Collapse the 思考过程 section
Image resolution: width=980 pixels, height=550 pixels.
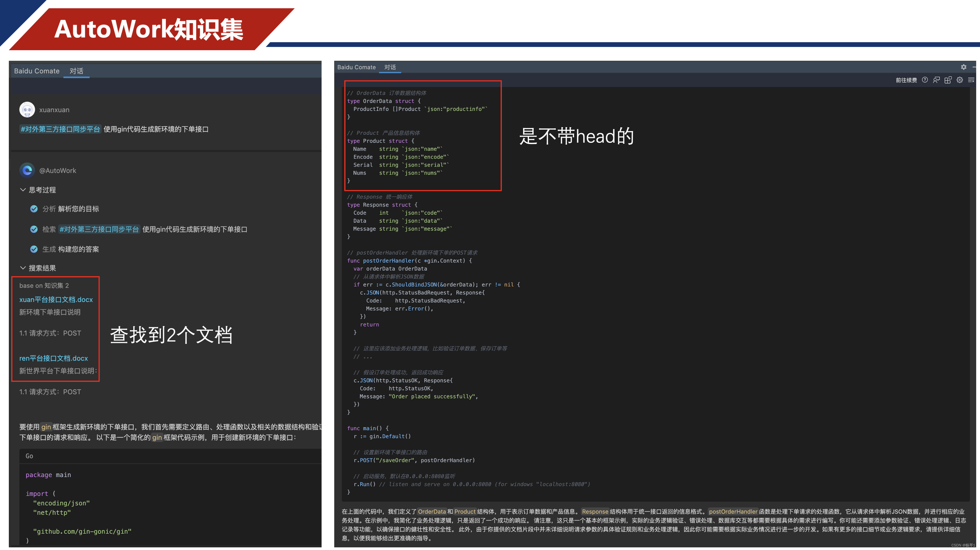[23, 190]
